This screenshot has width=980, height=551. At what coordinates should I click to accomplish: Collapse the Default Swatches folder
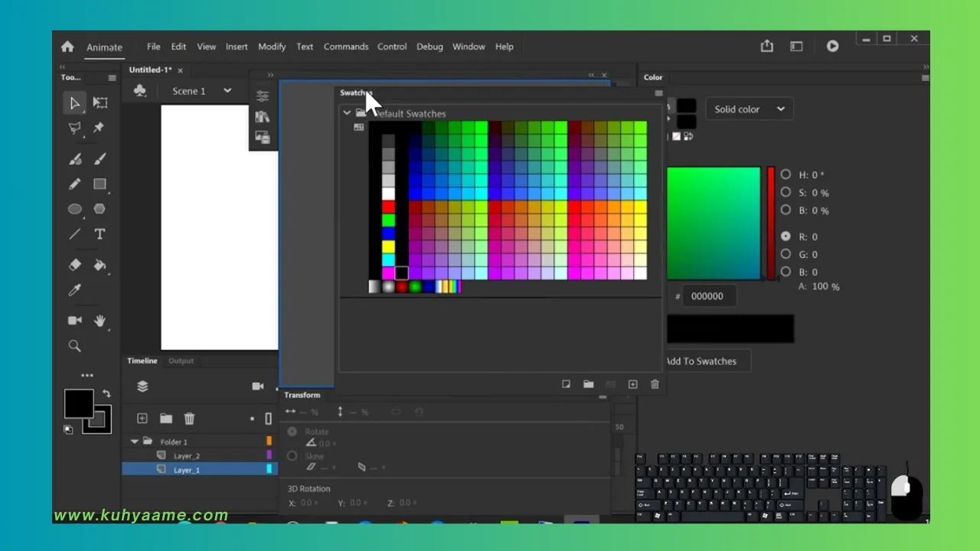pyautogui.click(x=347, y=113)
